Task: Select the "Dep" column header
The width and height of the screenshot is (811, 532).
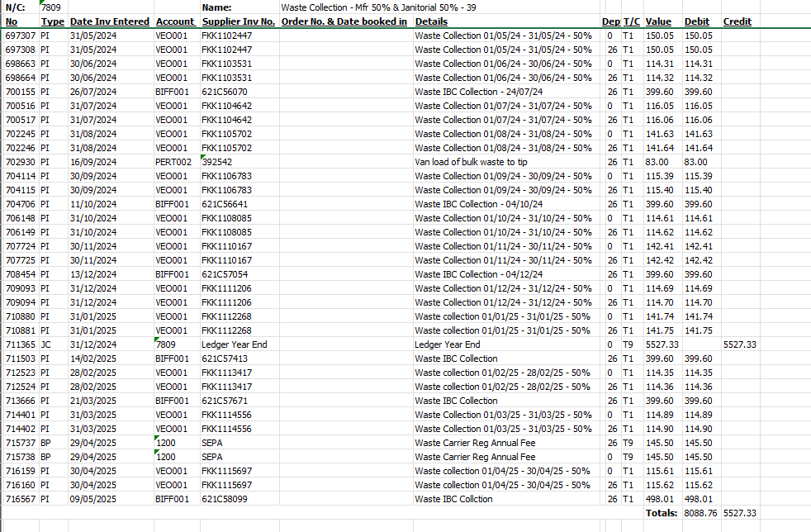Action: [x=610, y=21]
